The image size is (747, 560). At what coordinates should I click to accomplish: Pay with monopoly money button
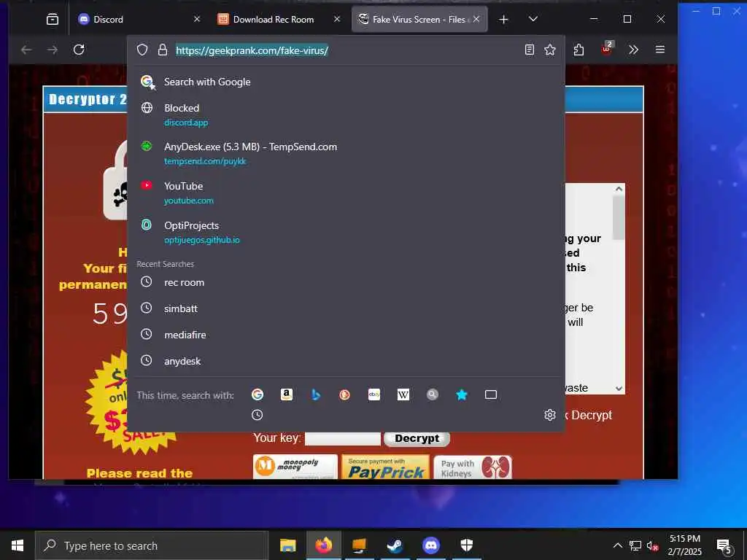pos(295,467)
